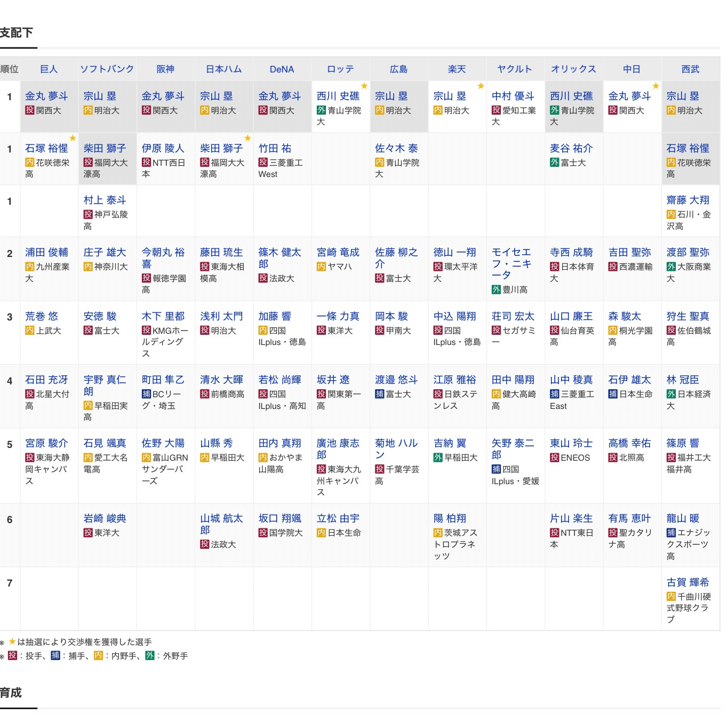Image resolution: width=728 pixels, height=715 pixels.
Task: Open the ヤクルト team header link
Action: coord(515,69)
